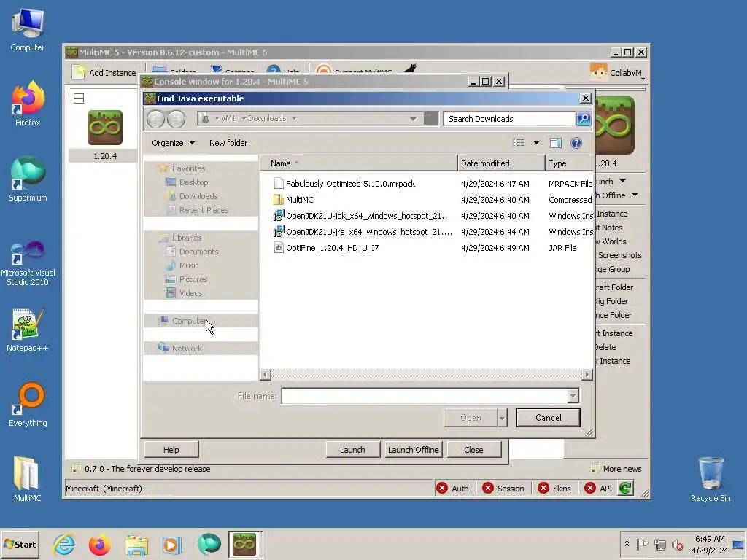Image resolution: width=747 pixels, height=560 pixels.
Task: Open the Notepad++ desktop shortcut
Action: (x=28, y=330)
